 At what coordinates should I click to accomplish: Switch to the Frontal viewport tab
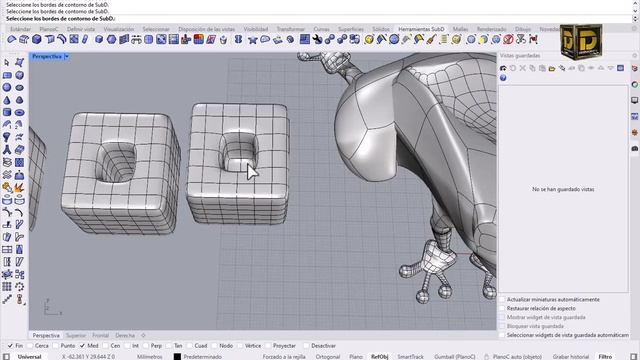(100, 336)
